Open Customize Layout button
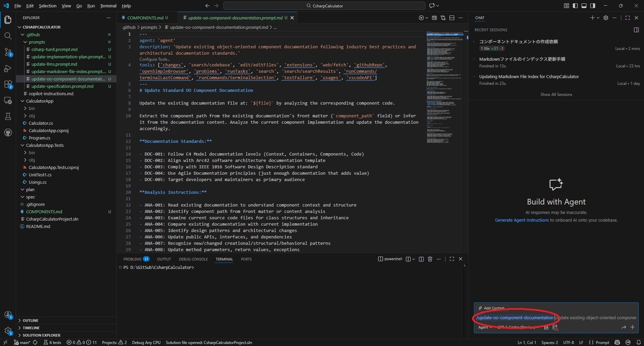This screenshot has height=346, width=644. 567,6
